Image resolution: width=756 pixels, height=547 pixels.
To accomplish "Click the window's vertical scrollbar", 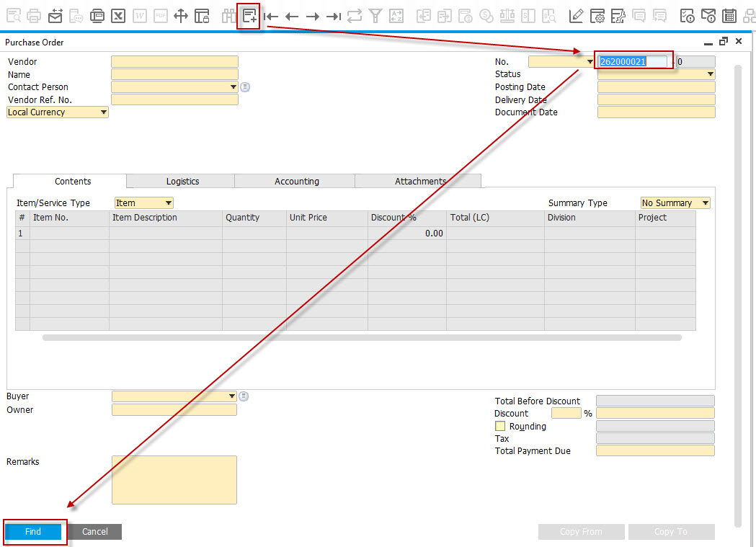I will pos(738,295).
